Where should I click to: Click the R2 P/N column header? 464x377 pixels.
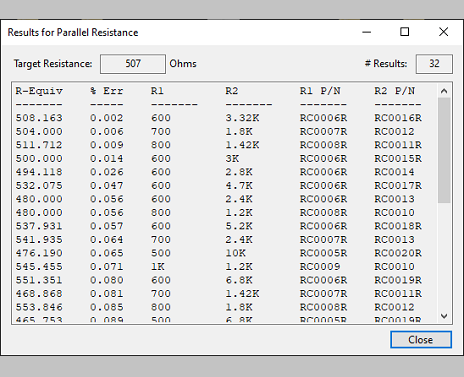395,91
